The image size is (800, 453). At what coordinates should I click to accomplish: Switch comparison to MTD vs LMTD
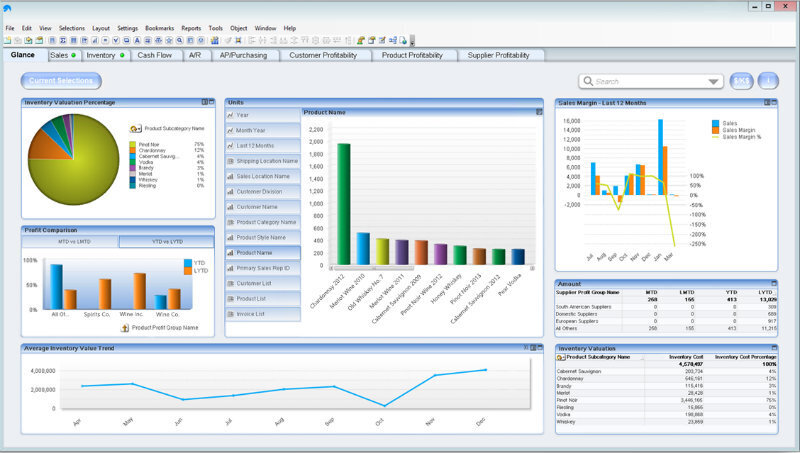[x=69, y=242]
